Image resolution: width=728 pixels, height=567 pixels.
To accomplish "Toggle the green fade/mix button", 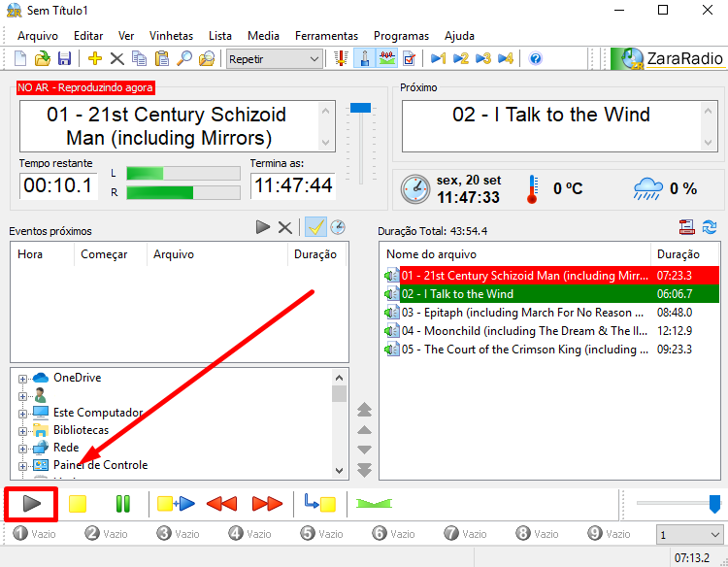I will pyautogui.click(x=373, y=504).
